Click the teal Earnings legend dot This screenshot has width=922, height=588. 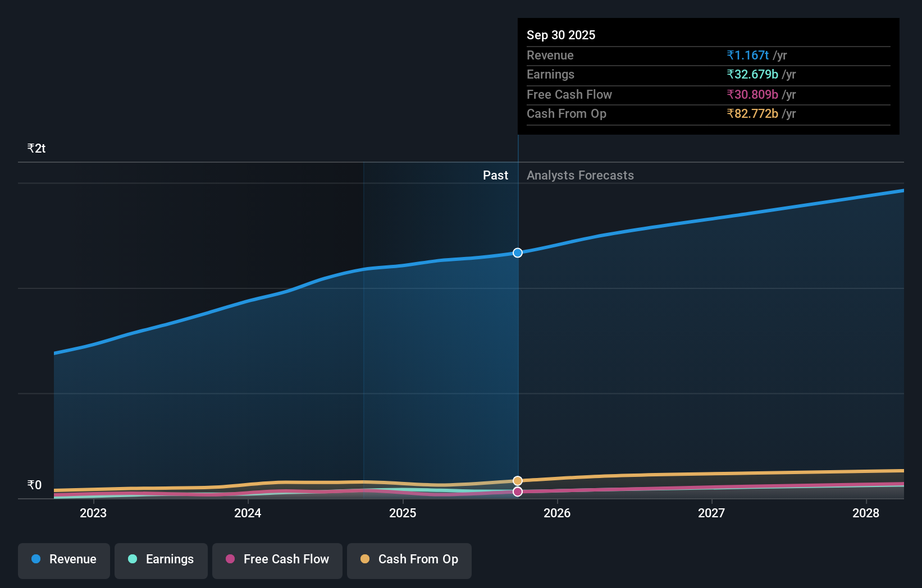131,559
